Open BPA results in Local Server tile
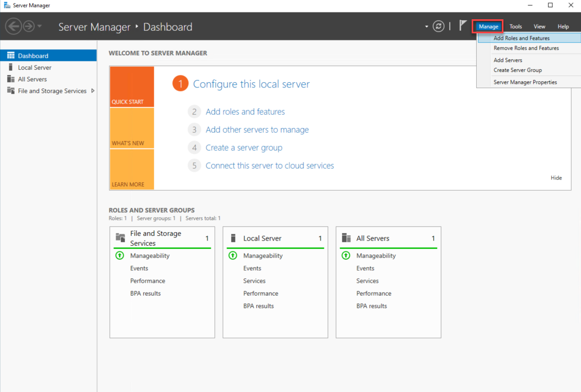This screenshot has height=392, width=581. (x=258, y=306)
